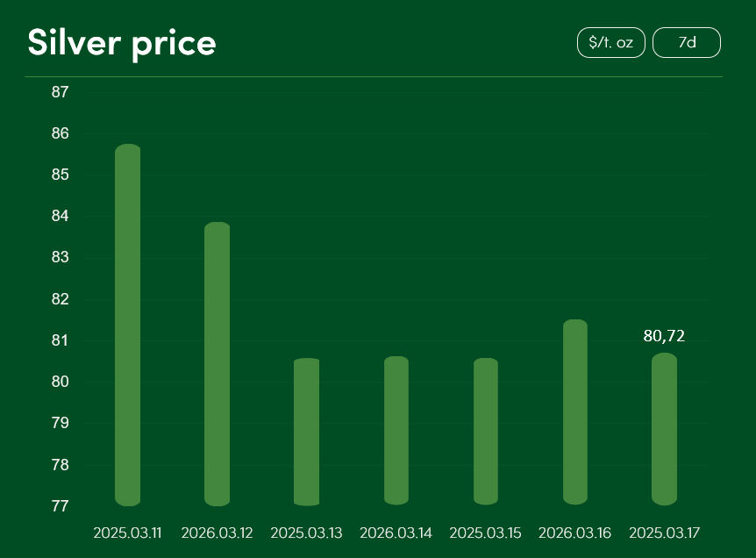This screenshot has width=756, height=558.
Task: Click the Silver price chart title
Action: (x=122, y=42)
